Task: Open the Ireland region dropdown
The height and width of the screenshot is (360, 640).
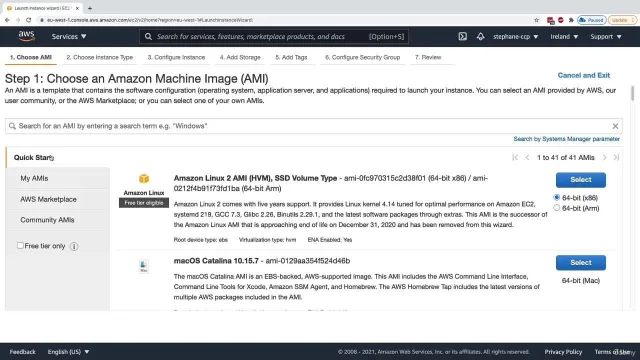Action: click(564, 36)
